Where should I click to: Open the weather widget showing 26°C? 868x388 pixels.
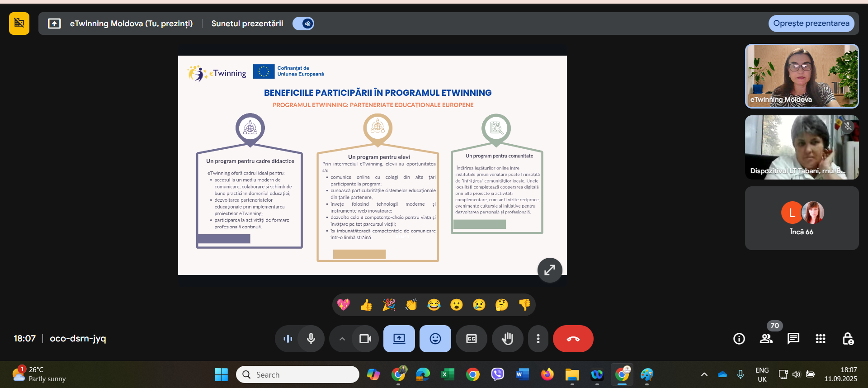tap(39, 374)
